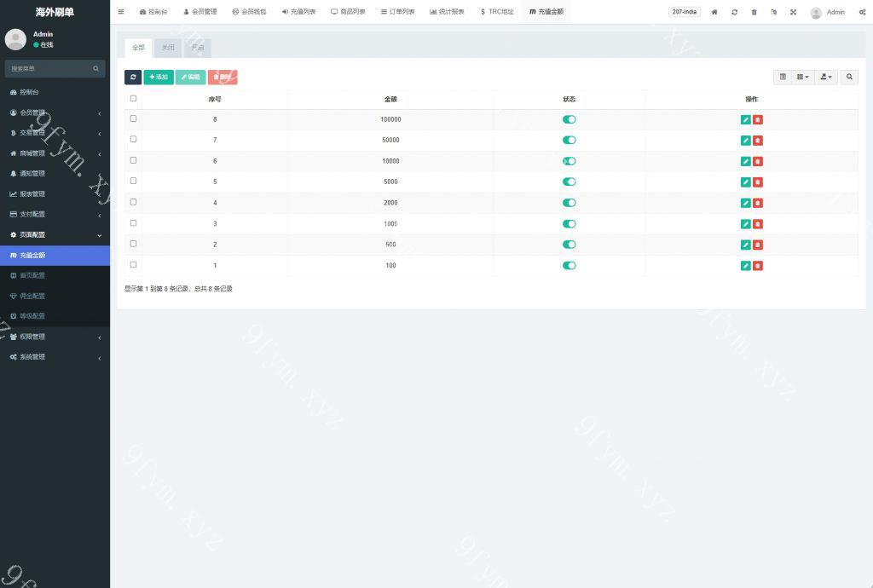
Task: Open 控制台 in the sidebar
Action: [x=55, y=92]
